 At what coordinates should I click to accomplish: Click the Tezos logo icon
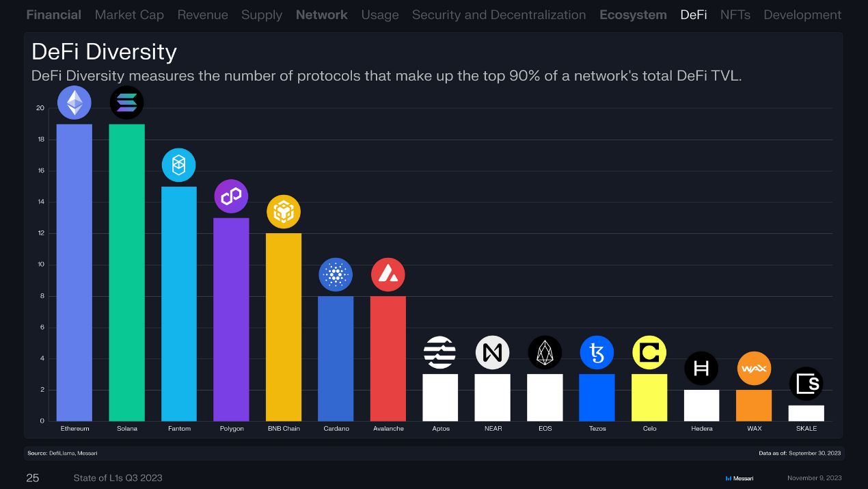pos(597,353)
